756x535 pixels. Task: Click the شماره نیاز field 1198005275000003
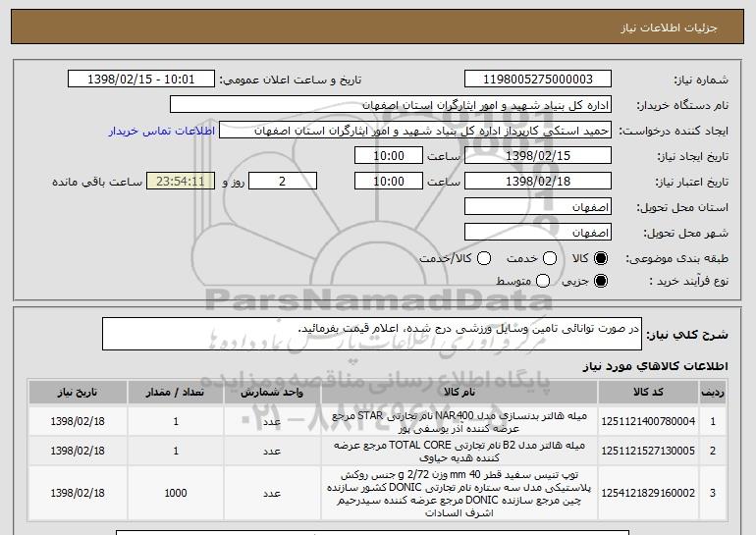click(538, 80)
